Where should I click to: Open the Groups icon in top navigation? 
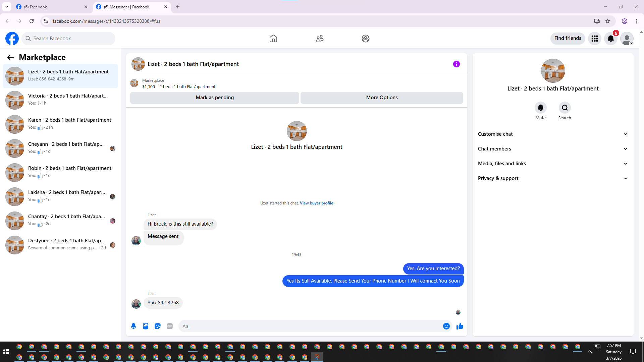tap(366, 39)
